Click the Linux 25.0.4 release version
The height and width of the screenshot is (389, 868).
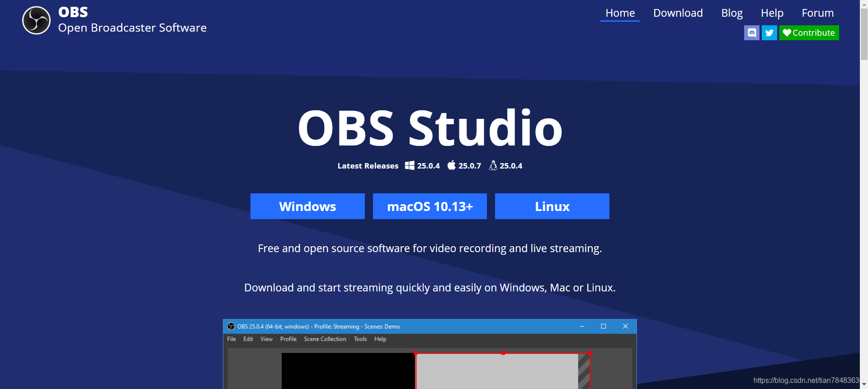pyautogui.click(x=511, y=166)
